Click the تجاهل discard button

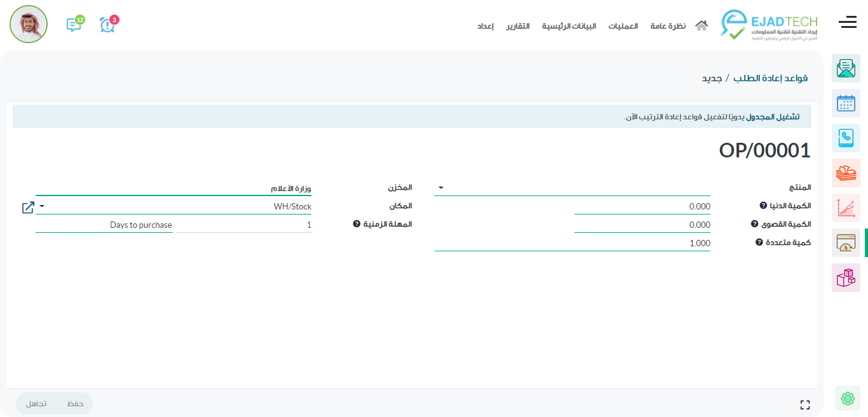coord(36,404)
